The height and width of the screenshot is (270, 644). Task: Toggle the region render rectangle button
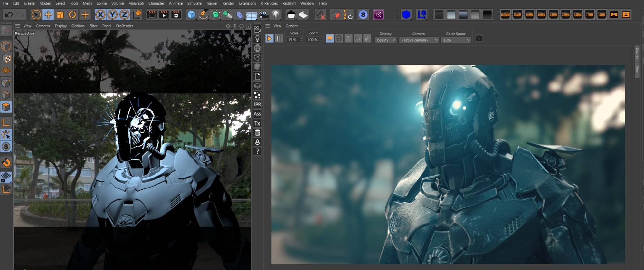[x=358, y=39]
